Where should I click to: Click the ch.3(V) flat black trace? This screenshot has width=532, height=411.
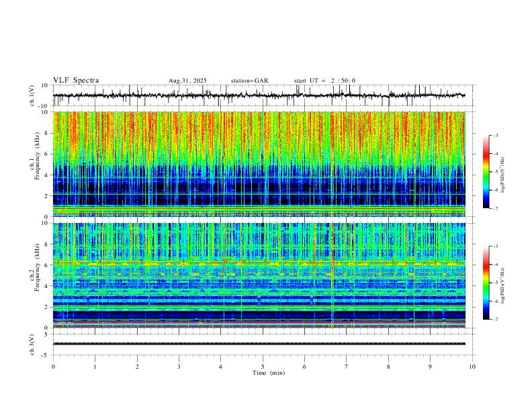[259, 344]
